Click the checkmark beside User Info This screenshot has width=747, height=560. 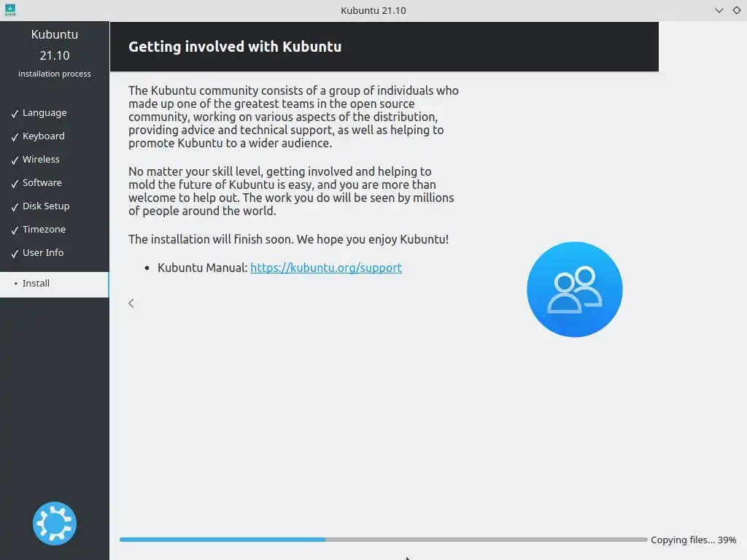[15, 253]
